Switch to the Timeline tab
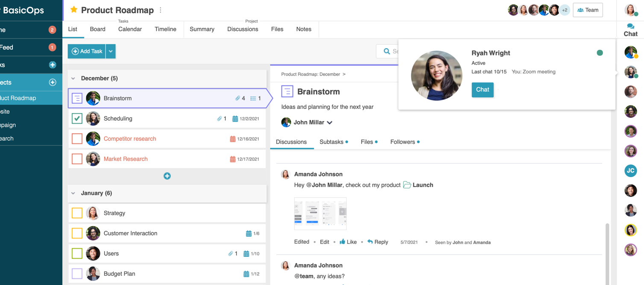 point(165,29)
